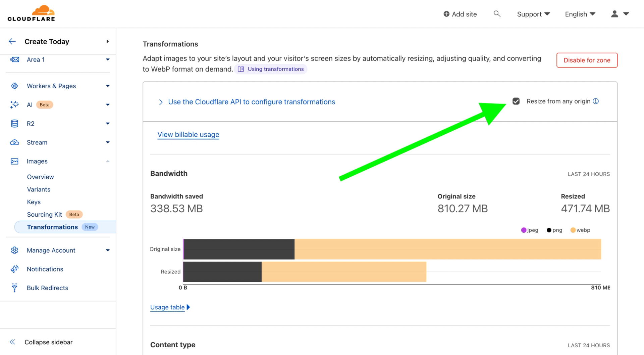Click the Stream cloud icon

coord(14,142)
